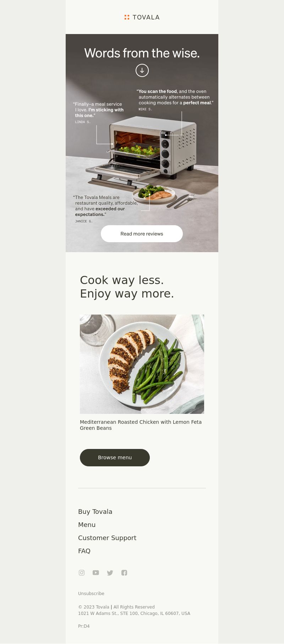
Task: Click the Words from the wise headline
Action: tap(142, 53)
